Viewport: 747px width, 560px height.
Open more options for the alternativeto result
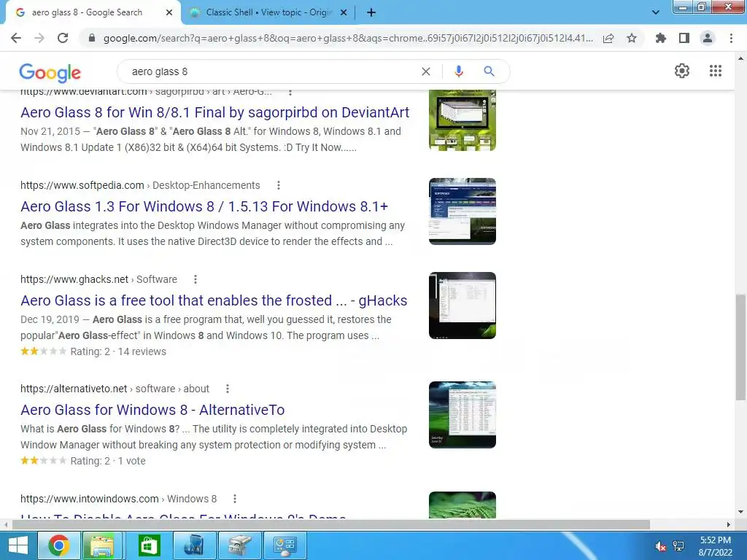pos(228,389)
